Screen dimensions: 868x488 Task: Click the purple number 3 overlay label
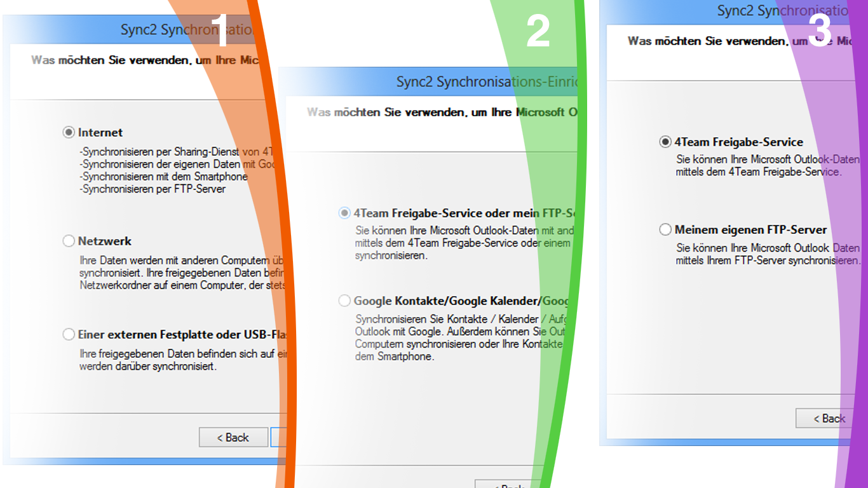[819, 31]
